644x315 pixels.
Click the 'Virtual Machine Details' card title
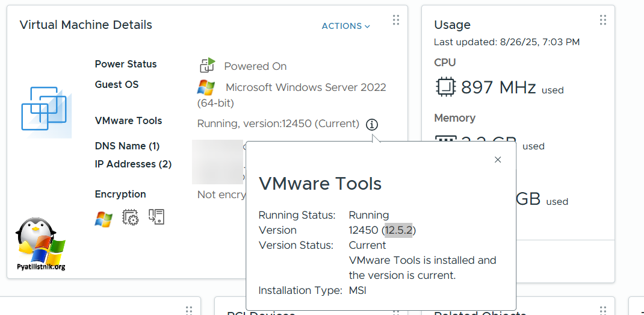pos(86,25)
